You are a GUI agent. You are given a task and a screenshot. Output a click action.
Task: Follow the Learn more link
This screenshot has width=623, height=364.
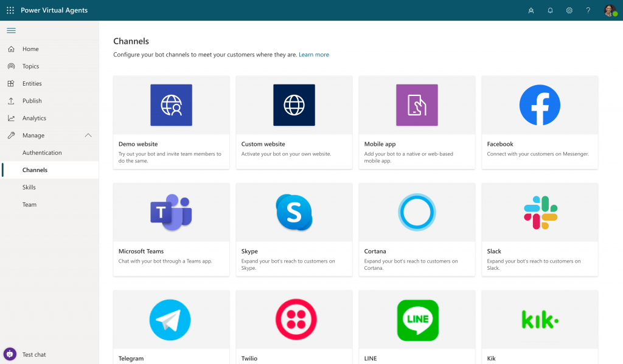pyautogui.click(x=314, y=55)
